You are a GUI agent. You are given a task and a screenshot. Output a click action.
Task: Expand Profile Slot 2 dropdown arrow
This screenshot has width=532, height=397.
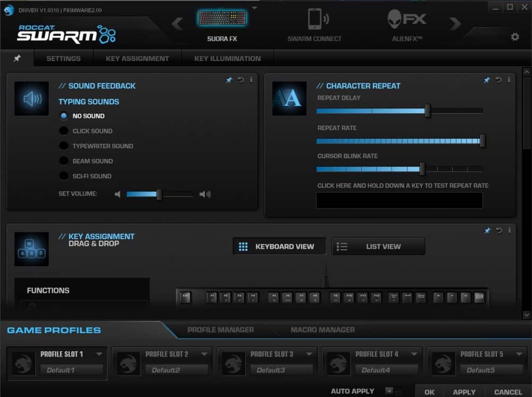click(204, 354)
